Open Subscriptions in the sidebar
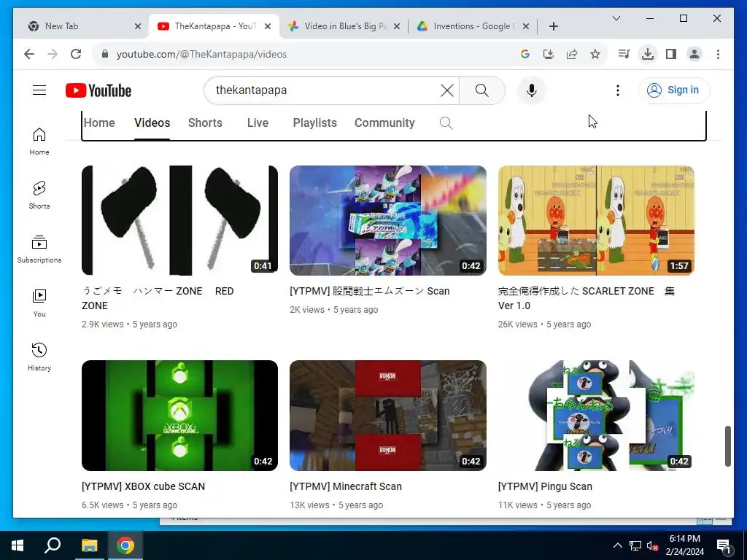Screen dimensions: 747x560 pos(39,249)
